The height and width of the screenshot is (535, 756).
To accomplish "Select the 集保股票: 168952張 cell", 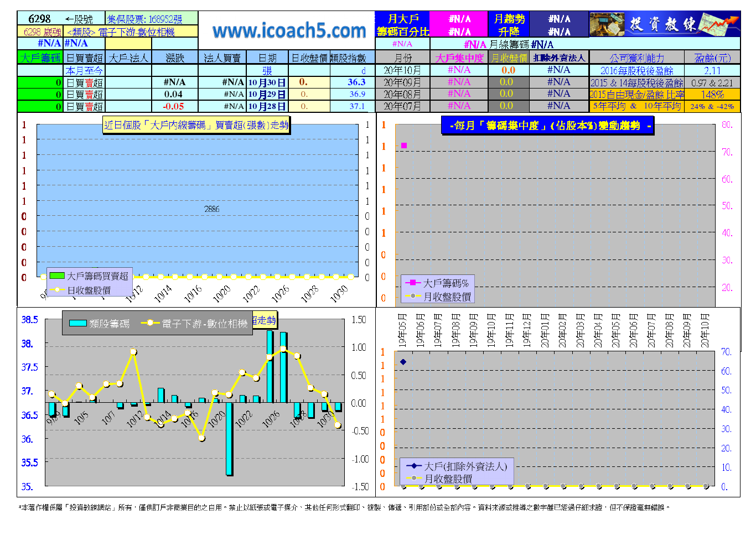I will point(152,19).
